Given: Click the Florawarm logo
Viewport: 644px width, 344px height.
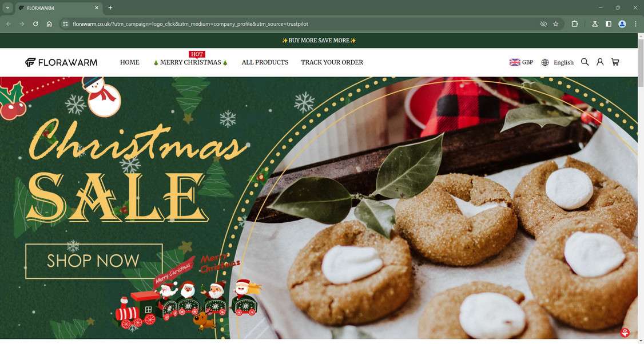Looking at the screenshot, I should 61,62.
